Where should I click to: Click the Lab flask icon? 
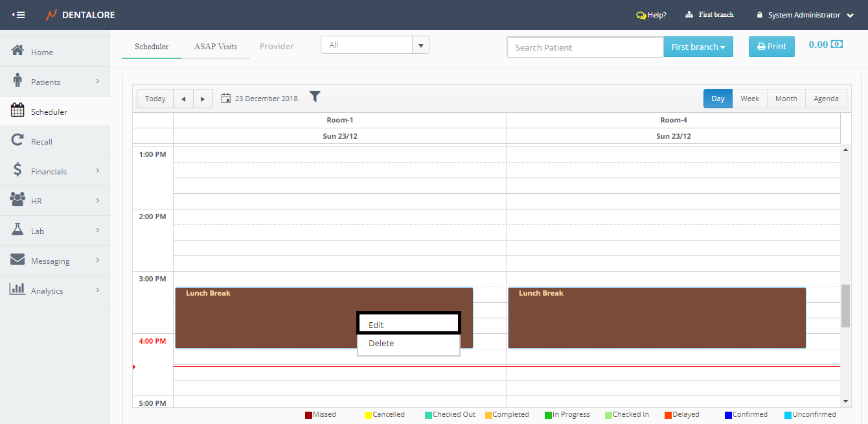[x=18, y=230]
